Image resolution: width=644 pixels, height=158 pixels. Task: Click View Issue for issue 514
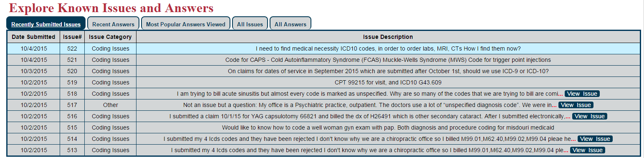coord(595,139)
